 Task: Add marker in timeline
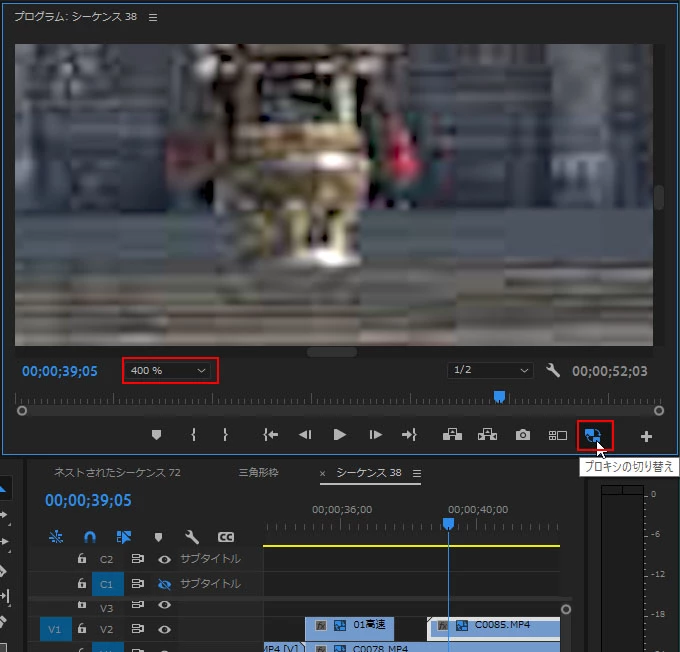[158, 537]
